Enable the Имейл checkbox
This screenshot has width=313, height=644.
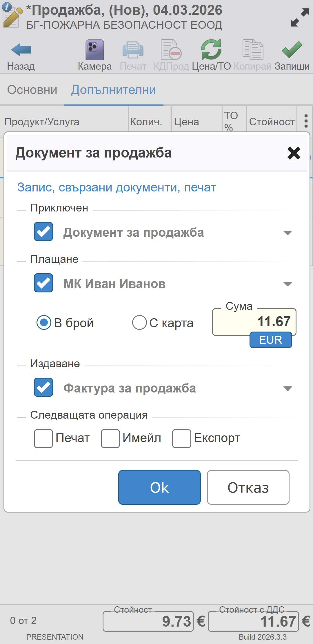pos(110,438)
